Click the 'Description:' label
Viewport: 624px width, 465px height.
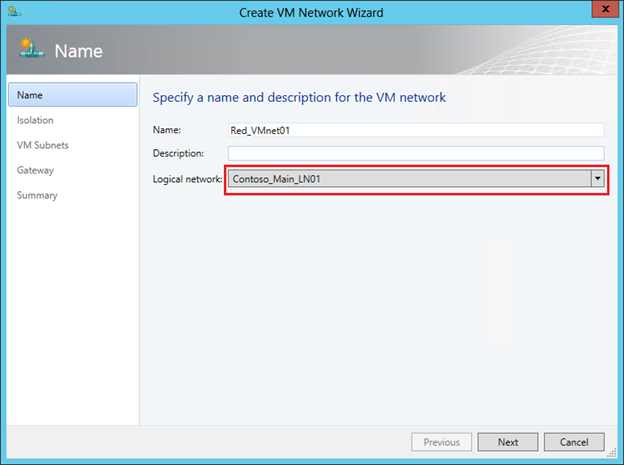178,153
